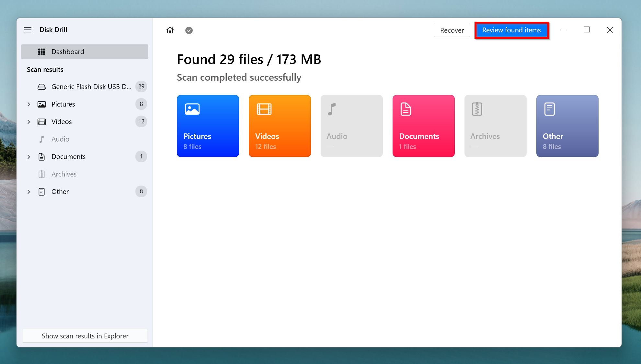Click the Archives tree item
Screen dimensions: 641x364
pos(64,174)
